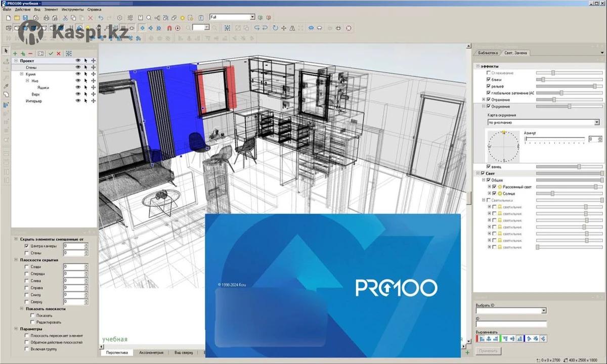This screenshot has height=364, width=607.
Task: Click the red minus remove-layer icon
Action: (x=30, y=53)
